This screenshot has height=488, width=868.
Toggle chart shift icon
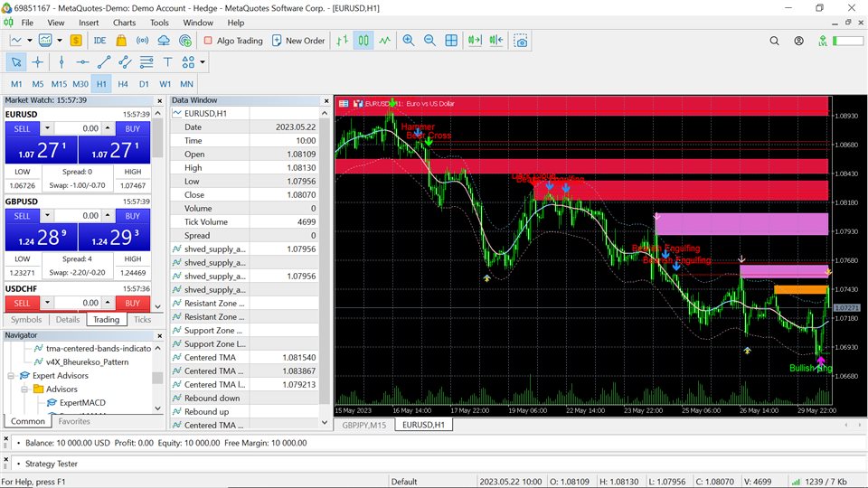coord(496,41)
